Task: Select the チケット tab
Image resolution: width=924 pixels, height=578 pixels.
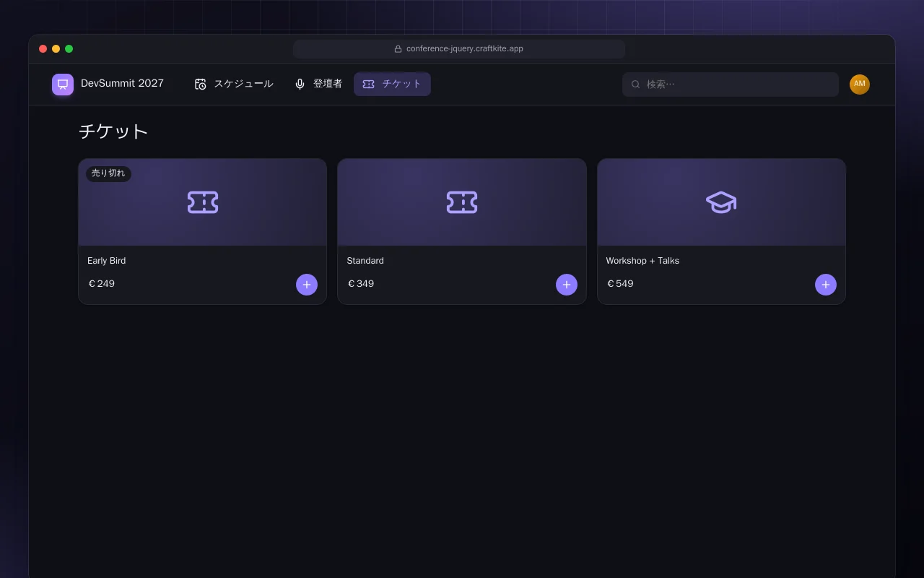Action: tap(392, 84)
